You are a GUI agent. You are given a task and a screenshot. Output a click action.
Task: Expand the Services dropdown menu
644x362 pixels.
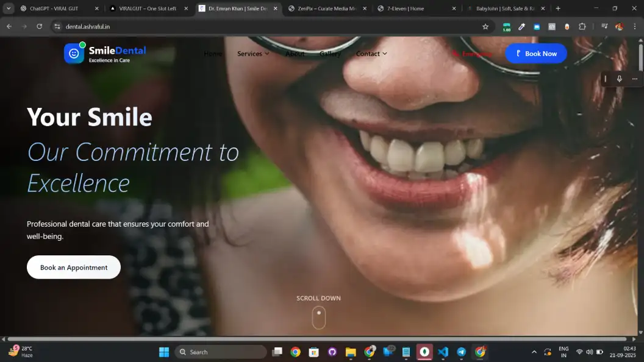click(253, 54)
